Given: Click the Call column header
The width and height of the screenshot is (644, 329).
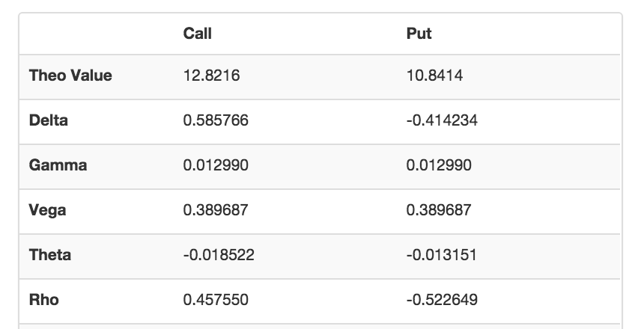Looking at the screenshot, I should click(x=197, y=34).
